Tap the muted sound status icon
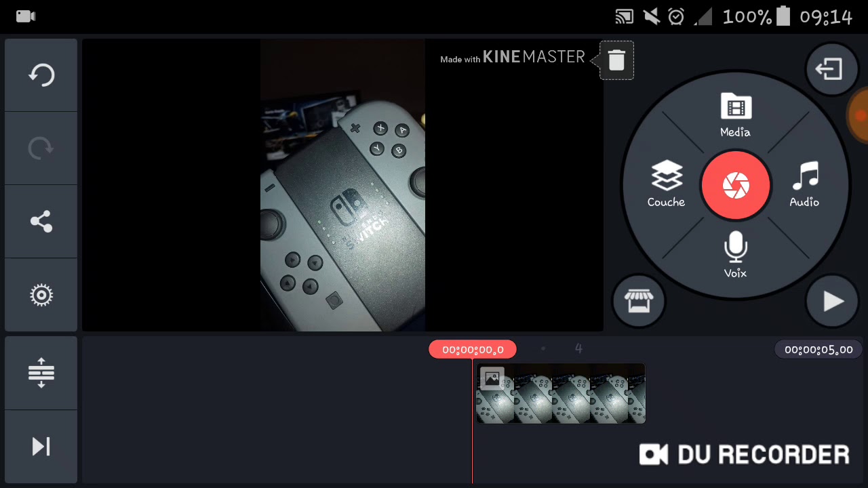The width and height of the screenshot is (868, 488). point(651,16)
